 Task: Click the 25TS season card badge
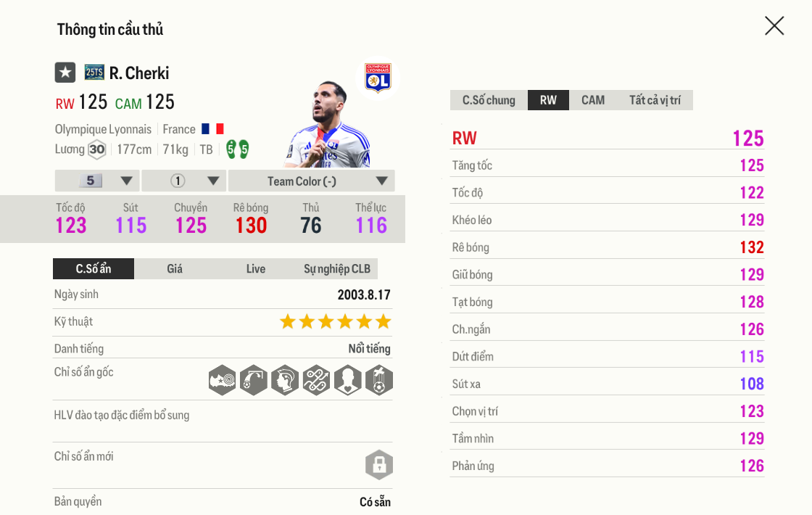click(94, 73)
